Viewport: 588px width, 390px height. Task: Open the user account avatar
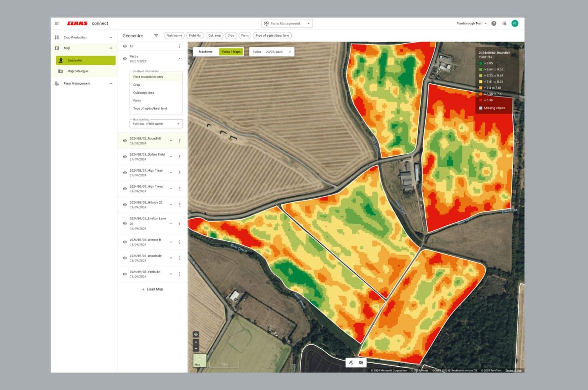[515, 23]
